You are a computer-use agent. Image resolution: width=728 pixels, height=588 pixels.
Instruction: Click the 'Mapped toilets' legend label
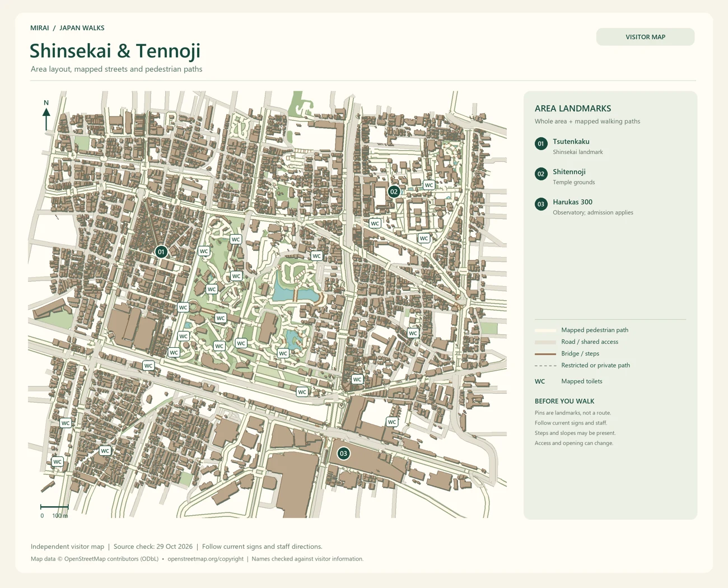point(582,381)
